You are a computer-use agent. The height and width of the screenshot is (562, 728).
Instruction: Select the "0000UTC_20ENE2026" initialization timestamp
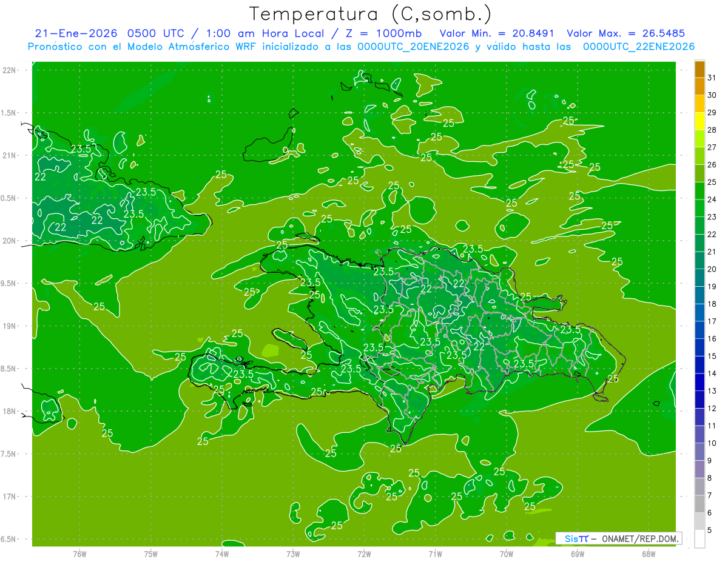click(x=413, y=47)
